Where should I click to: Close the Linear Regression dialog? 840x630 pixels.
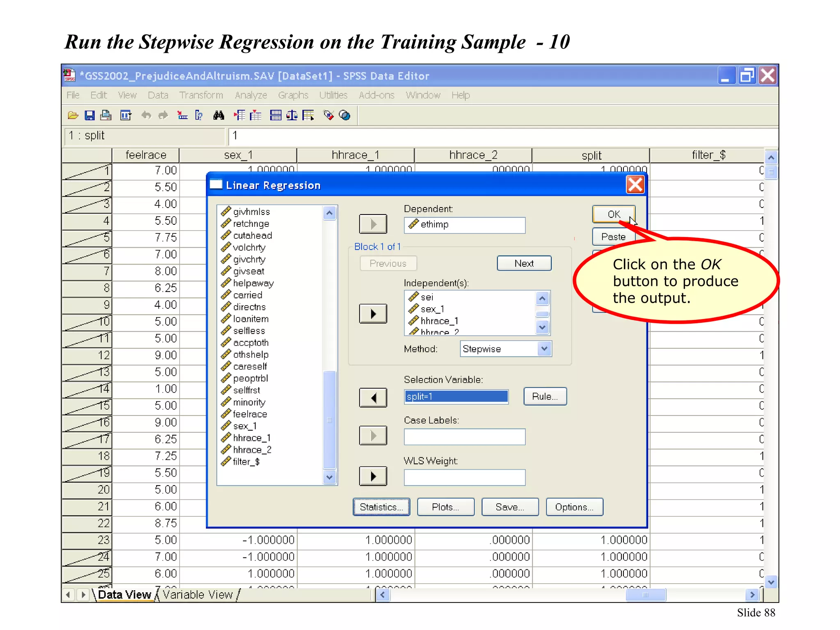pos(635,185)
